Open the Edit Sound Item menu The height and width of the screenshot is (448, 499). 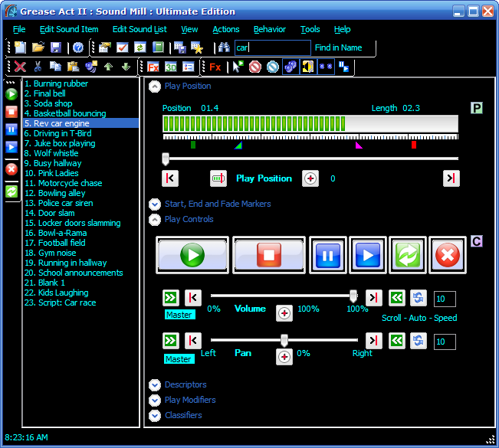tap(69, 29)
